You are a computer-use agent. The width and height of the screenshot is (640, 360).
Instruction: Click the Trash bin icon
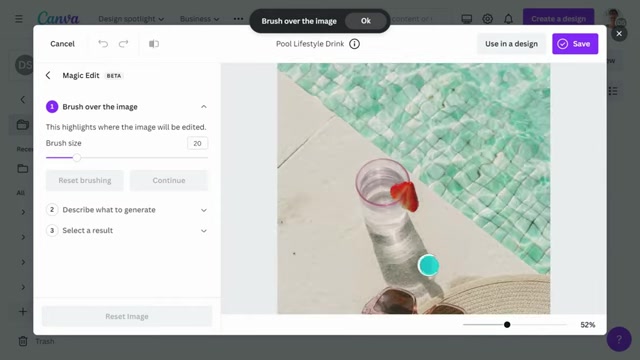(23, 341)
